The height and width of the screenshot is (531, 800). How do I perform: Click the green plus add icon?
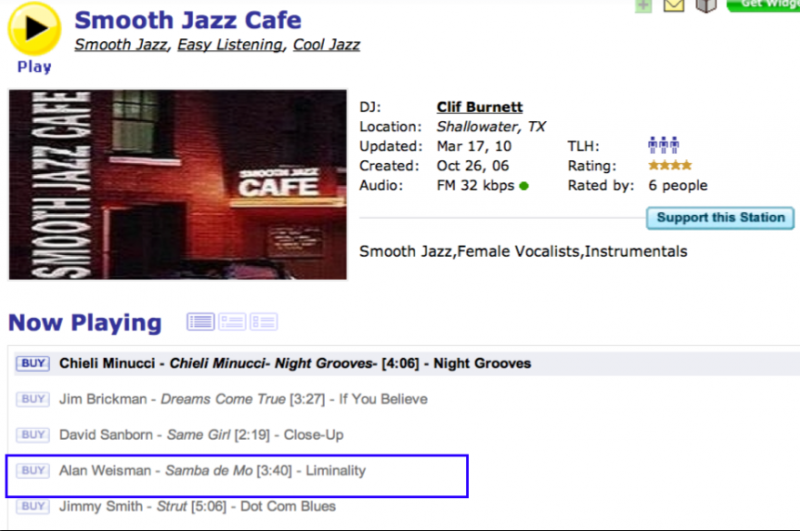tap(643, 5)
